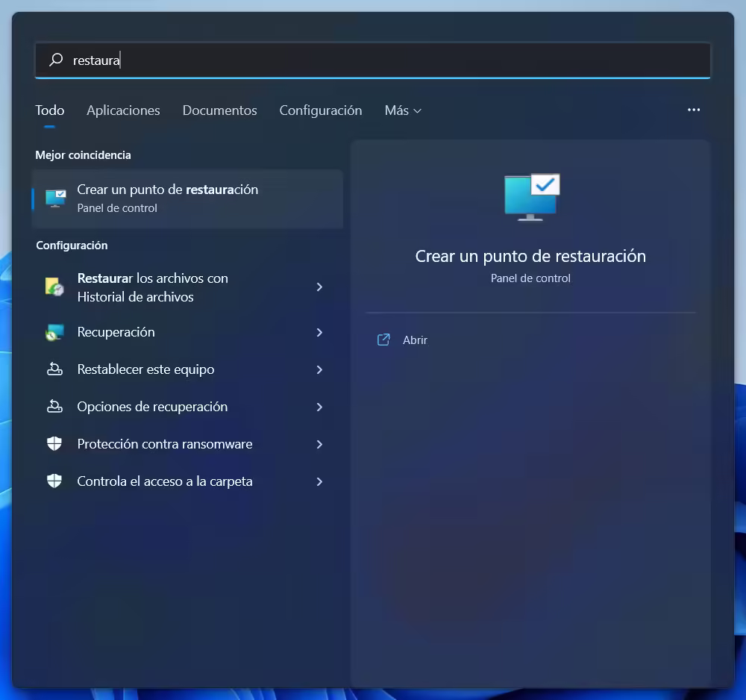Click the restore point monitor icon in best match
746x700 pixels.
coord(56,199)
